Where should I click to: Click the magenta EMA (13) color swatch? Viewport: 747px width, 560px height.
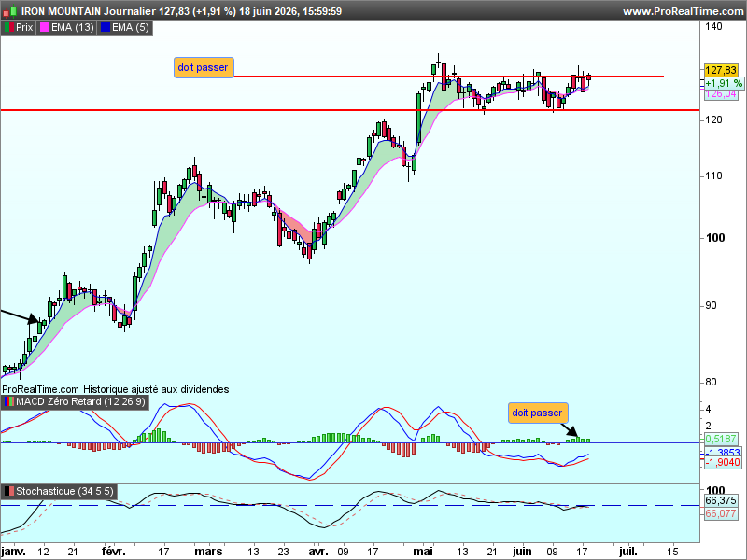click(45, 28)
